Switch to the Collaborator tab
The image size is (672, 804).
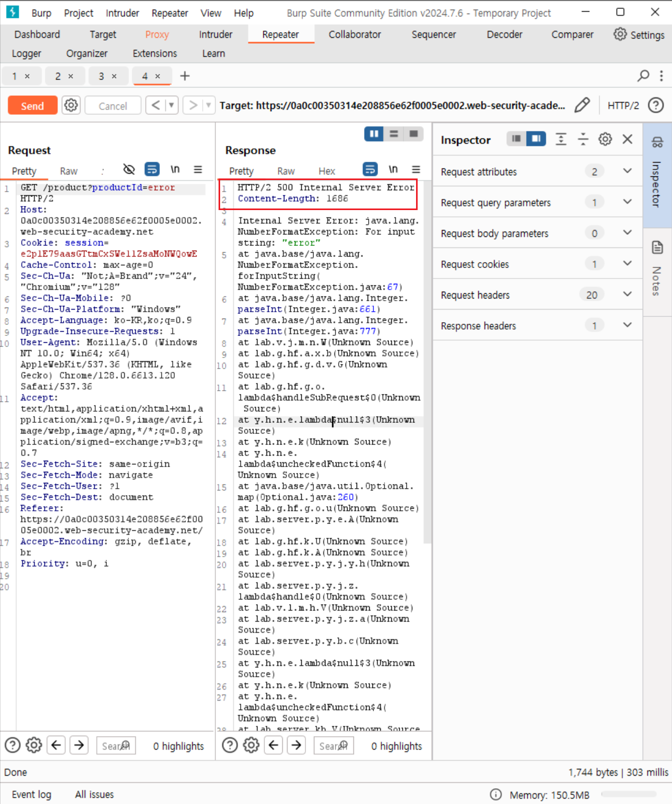coord(354,34)
